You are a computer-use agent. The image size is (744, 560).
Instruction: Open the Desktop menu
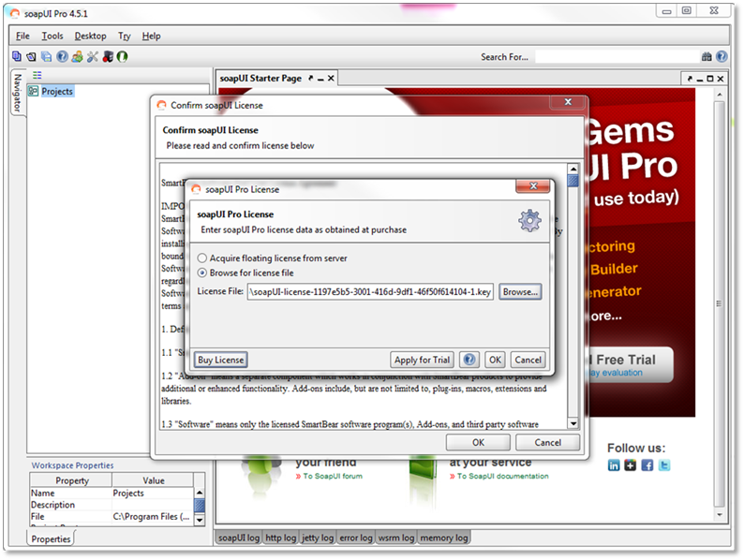coord(91,36)
